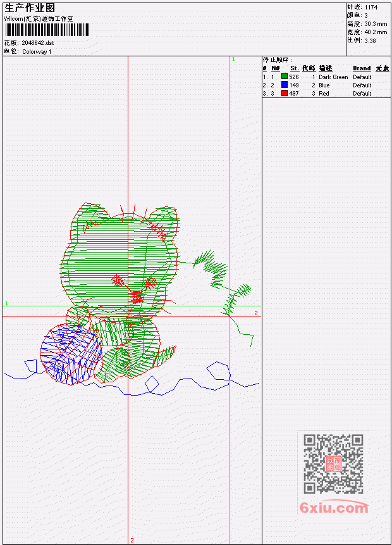The height and width of the screenshot is (545, 392).
Task: Click the 'Colorway 1' text
Action: pos(37,52)
